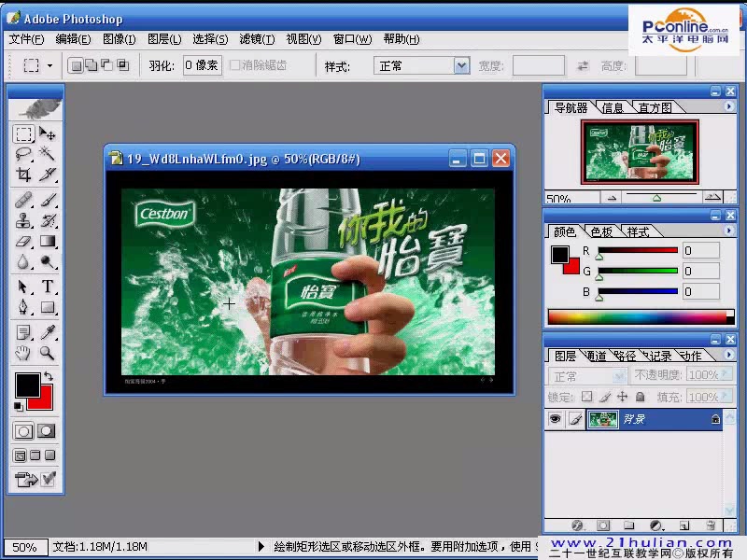
Task: Select the History Brush tool
Action: 48,220
